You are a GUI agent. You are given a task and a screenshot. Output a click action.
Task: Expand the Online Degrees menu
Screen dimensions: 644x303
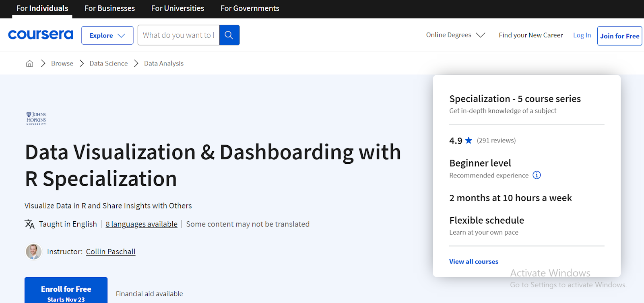click(x=455, y=35)
